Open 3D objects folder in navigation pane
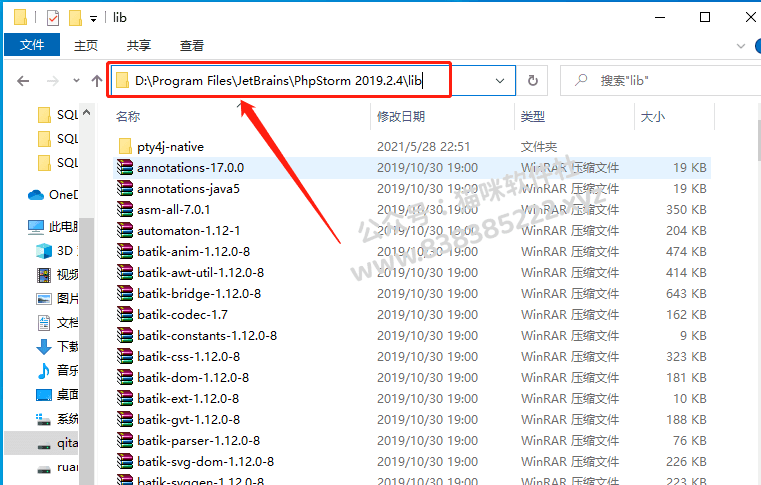Viewport: 761px width, 485px height. (57, 251)
